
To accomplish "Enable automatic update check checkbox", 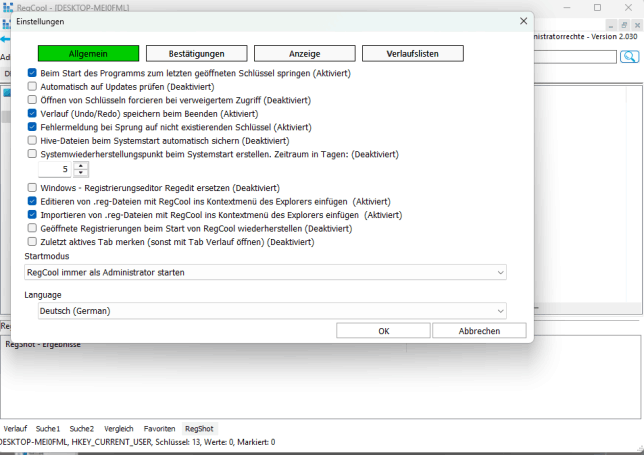I will tap(33, 87).
